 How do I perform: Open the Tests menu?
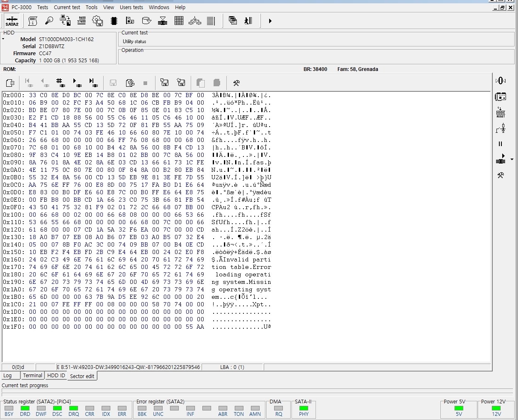tap(42, 7)
